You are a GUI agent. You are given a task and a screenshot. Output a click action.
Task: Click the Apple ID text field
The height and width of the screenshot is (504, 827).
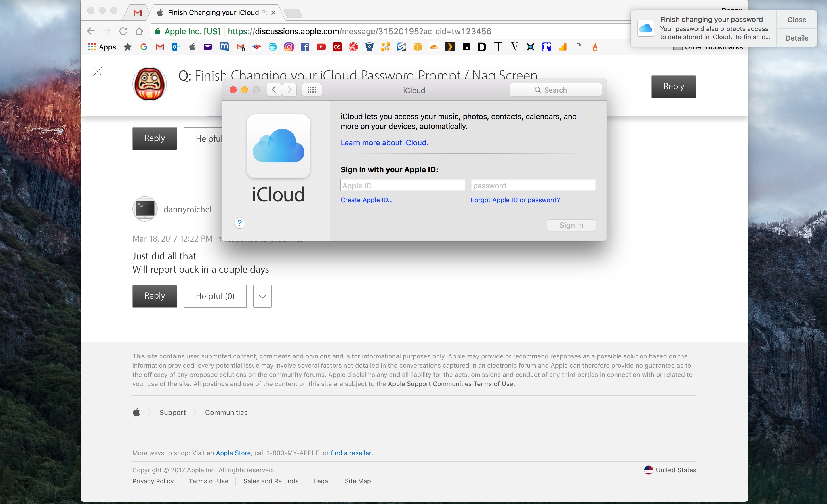pos(403,186)
